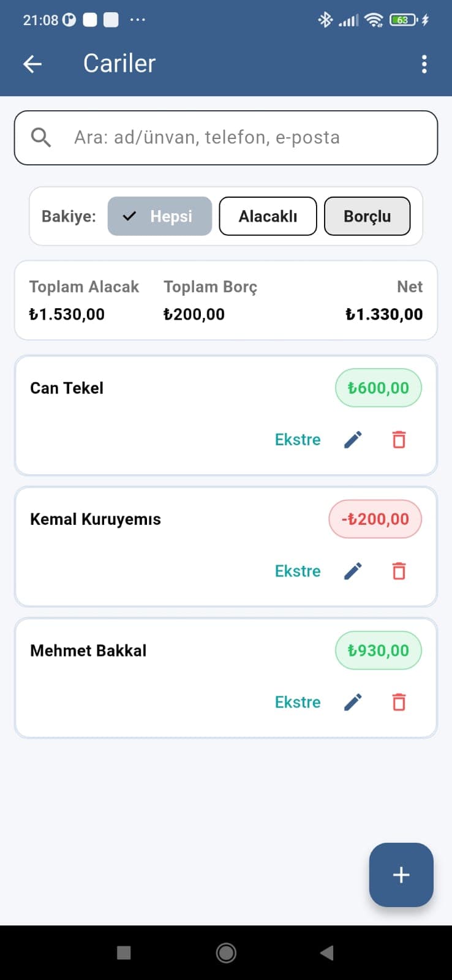Edit Can Tekel with pencil icon
Screen dimensions: 452x980
[353, 440]
